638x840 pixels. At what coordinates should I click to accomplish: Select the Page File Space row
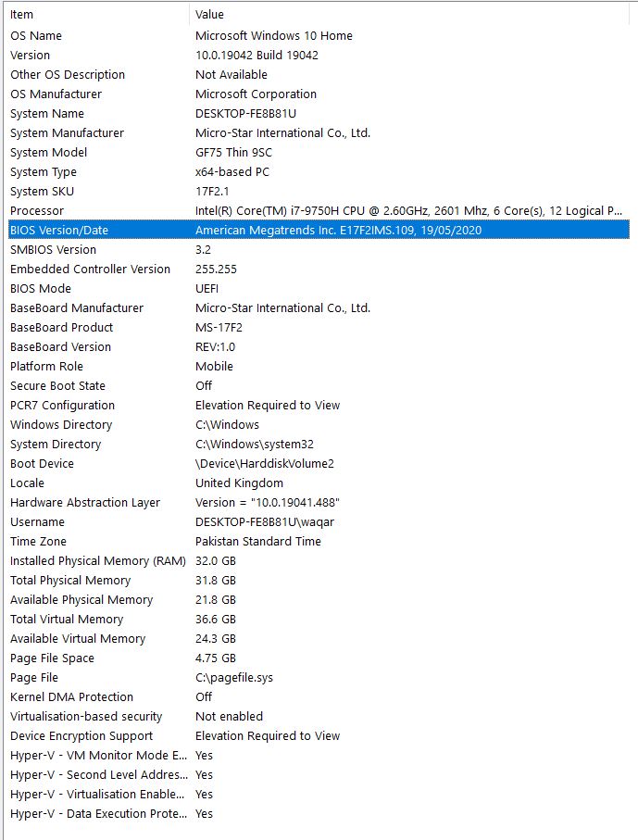coord(319,658)
